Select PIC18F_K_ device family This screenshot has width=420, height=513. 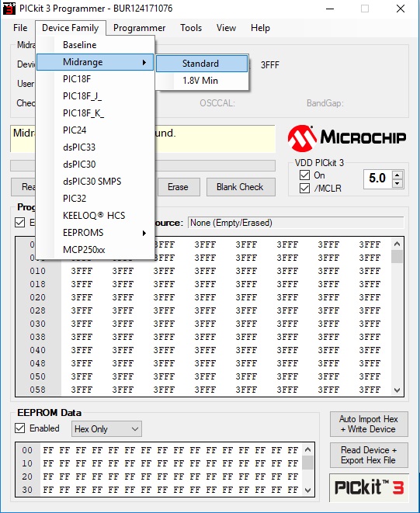95,113
